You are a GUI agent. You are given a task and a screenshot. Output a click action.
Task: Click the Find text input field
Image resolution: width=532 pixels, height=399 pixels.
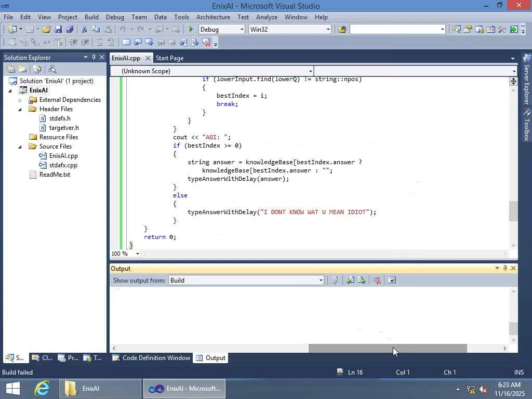pos(394,30)
